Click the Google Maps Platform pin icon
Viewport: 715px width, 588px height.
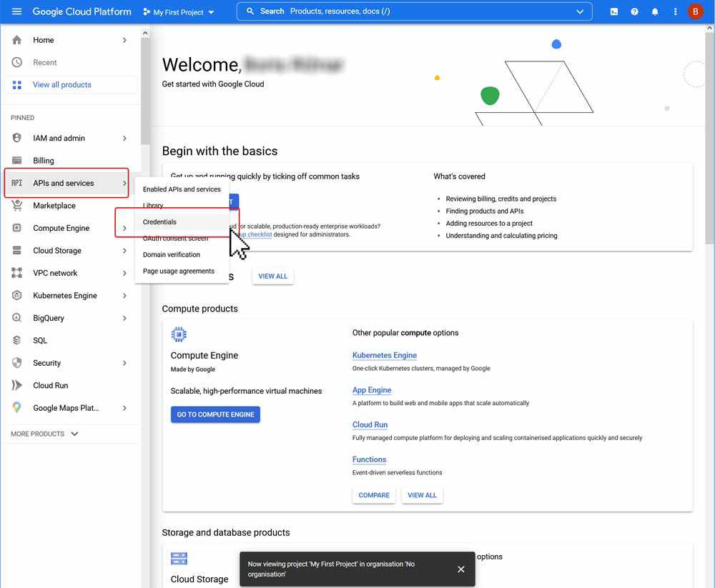pyautogui.click(x=17, y=408)
